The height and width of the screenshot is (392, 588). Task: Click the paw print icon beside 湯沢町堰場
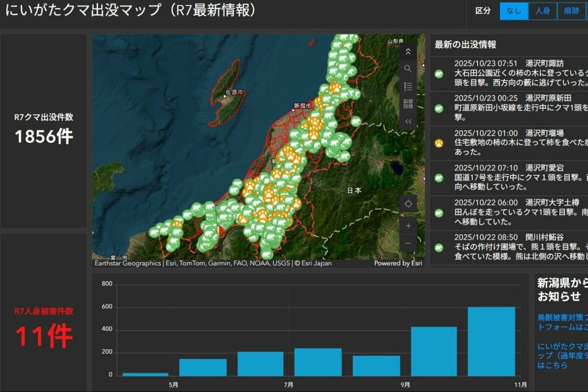coord(439,143)
